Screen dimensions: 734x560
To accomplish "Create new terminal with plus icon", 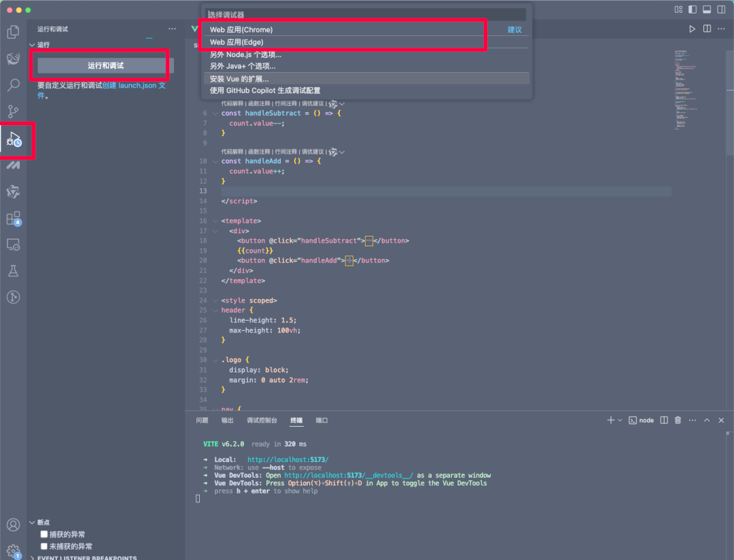I will click(611, 420).
